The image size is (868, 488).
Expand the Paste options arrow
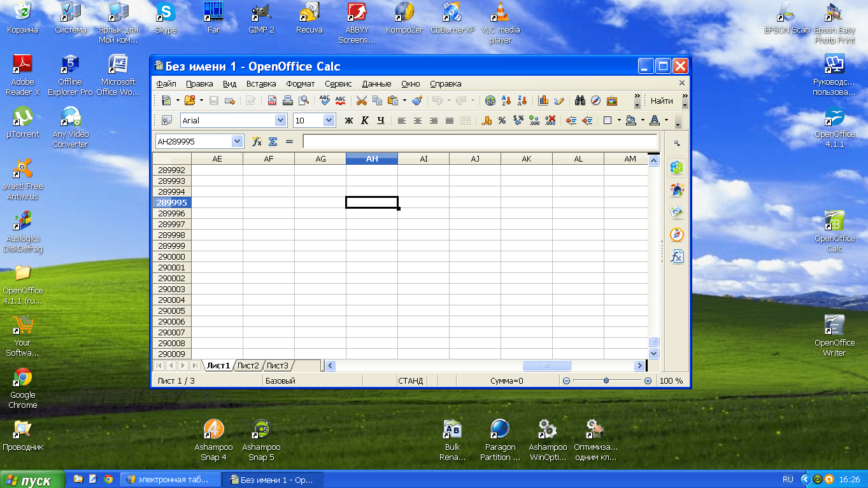pyautogui.click(x=404, y=101)
